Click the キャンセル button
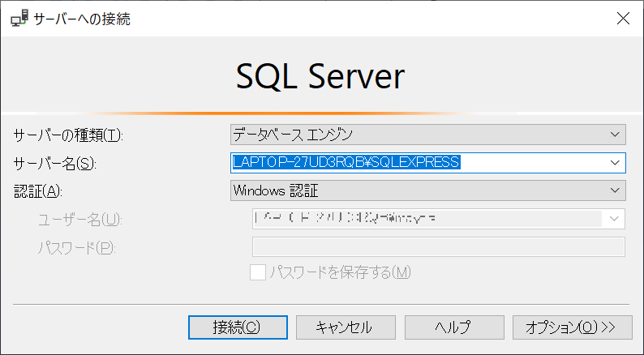Viewport: 644px width, 355px height. click(346, 327)
